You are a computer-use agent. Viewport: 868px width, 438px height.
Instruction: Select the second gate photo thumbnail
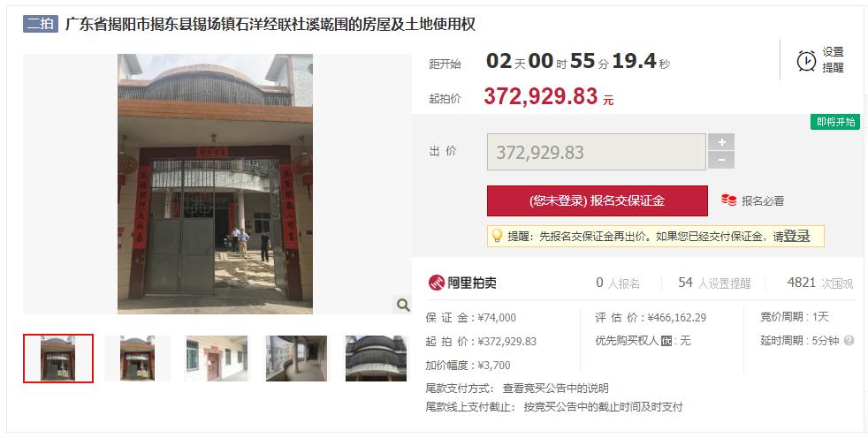(x=137, y=359)
